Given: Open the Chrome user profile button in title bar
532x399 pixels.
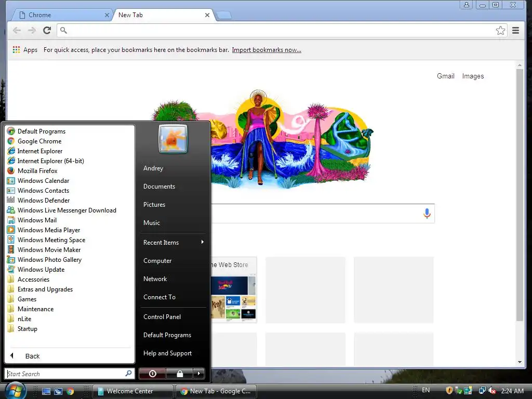Looking at the screenshot, I should [467, 5].
